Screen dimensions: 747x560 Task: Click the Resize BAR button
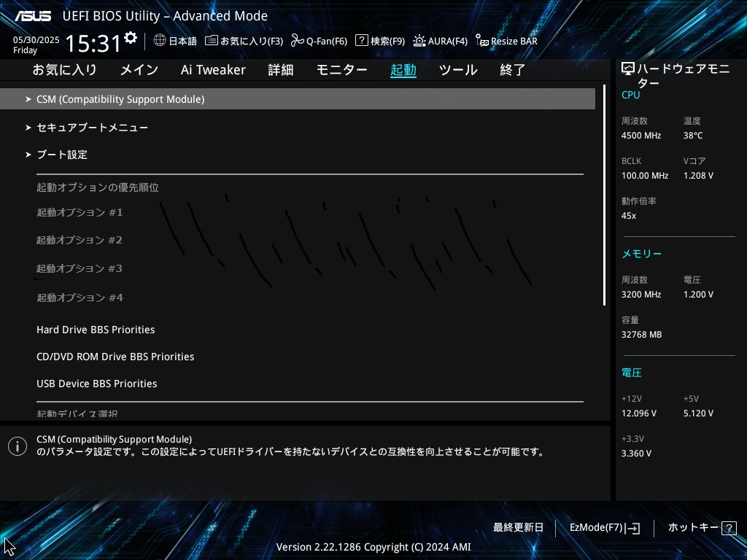click(506, 41)
